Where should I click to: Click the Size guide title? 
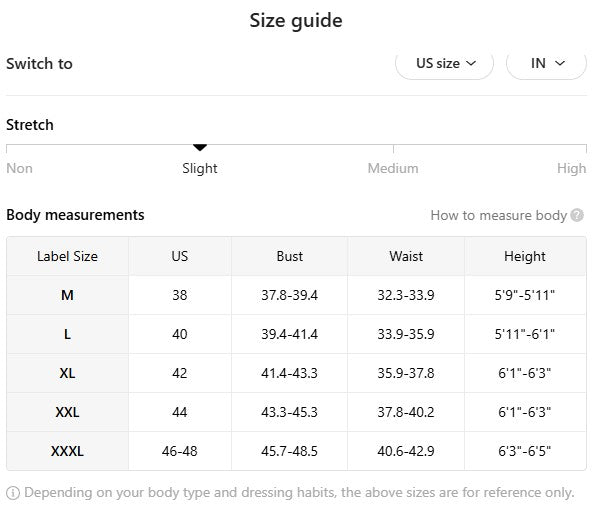(296, 20)
